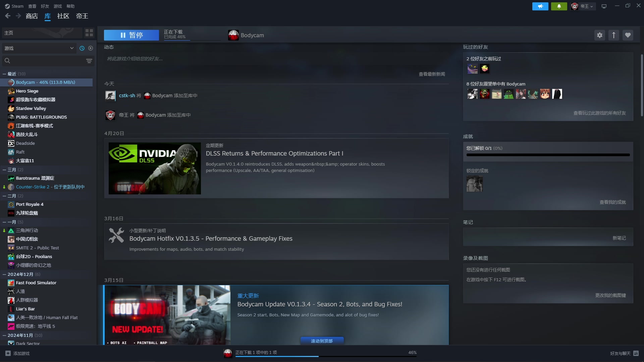
Task: Select Hero Siege in library list
Action: pos(47,91)
